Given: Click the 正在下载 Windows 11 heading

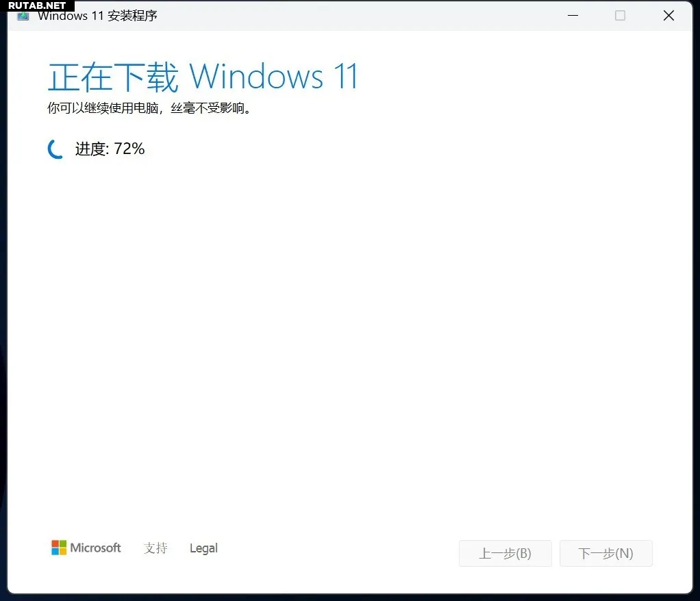Looking at the screenshot, I should (x=203, y=77).
